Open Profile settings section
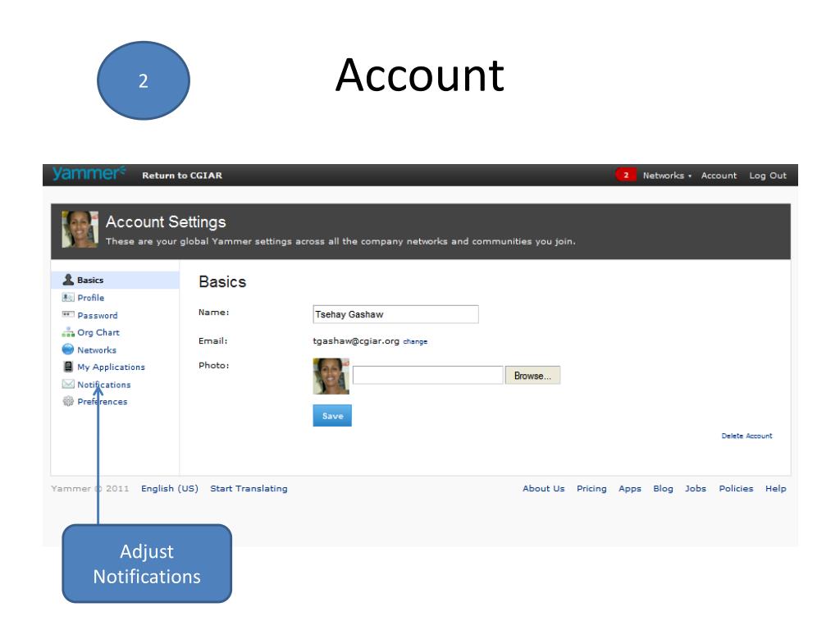This screenshot has height=630, width=840. (90, 298)
